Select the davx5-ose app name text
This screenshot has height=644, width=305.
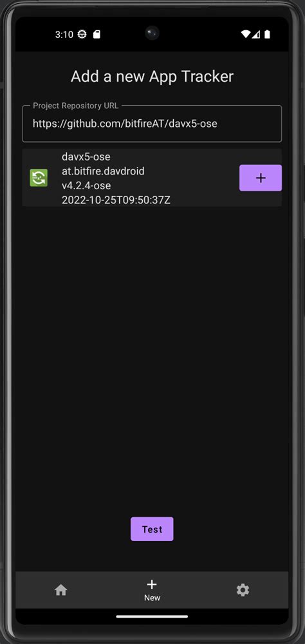[x=86, y=156]
